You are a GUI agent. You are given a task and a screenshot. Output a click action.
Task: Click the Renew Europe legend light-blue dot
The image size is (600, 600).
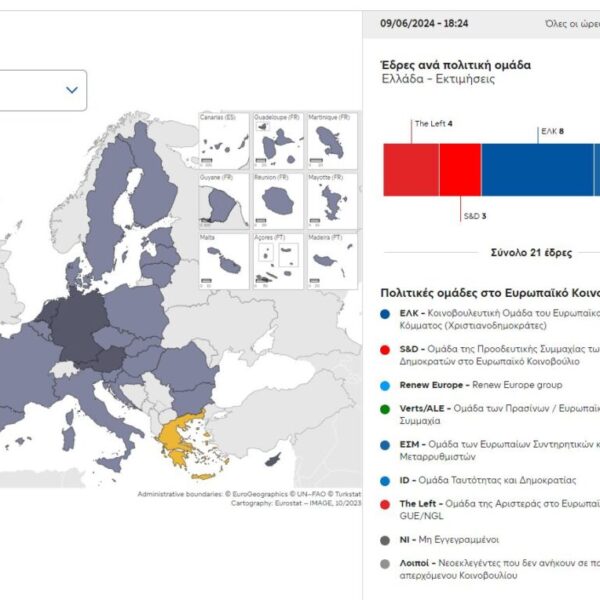click(385, 386)
